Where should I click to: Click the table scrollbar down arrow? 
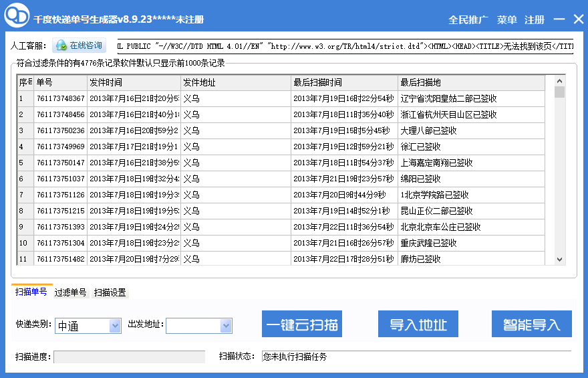(x=559, y=260)
